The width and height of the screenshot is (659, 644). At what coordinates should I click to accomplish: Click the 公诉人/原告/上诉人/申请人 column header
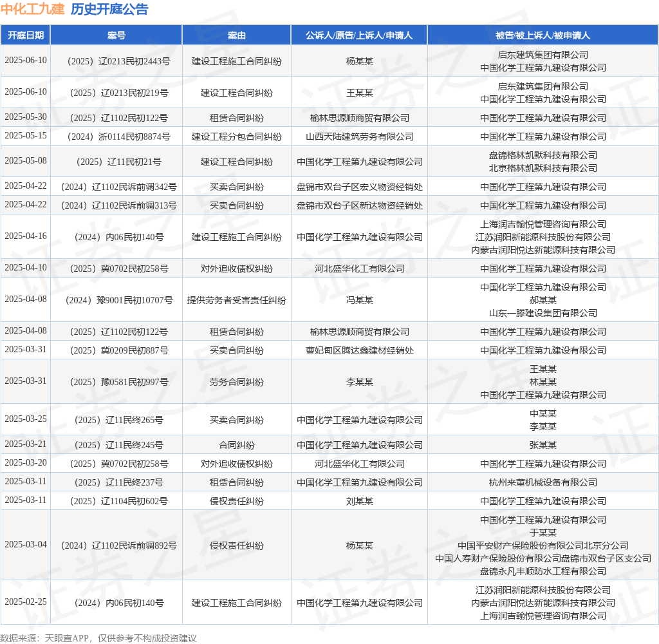[359, 35]
